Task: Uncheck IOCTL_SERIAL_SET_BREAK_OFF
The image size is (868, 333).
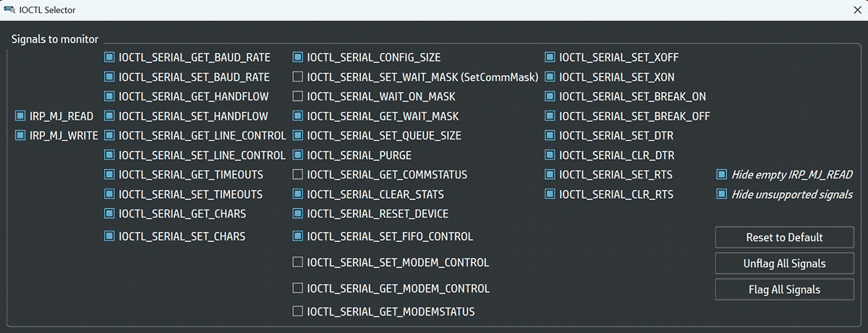Action: [x=550, y=116]
